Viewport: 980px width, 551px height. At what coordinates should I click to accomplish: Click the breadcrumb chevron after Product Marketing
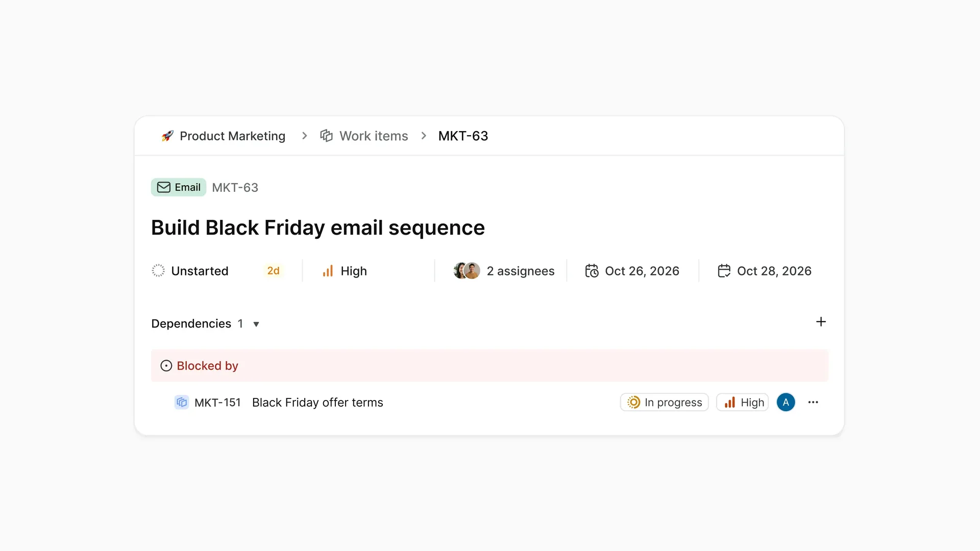point(305,136)
